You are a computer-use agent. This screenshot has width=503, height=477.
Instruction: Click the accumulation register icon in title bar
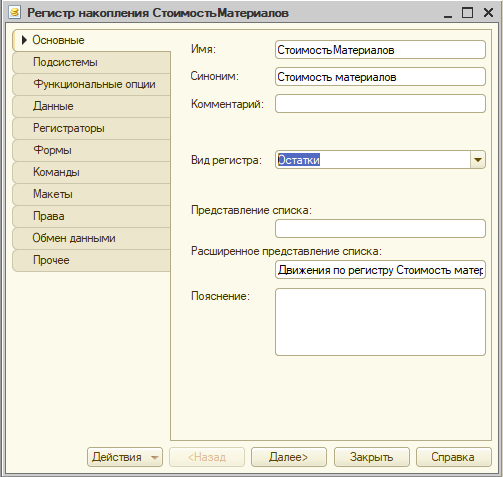pyautogui.click(x=14, y=13)
